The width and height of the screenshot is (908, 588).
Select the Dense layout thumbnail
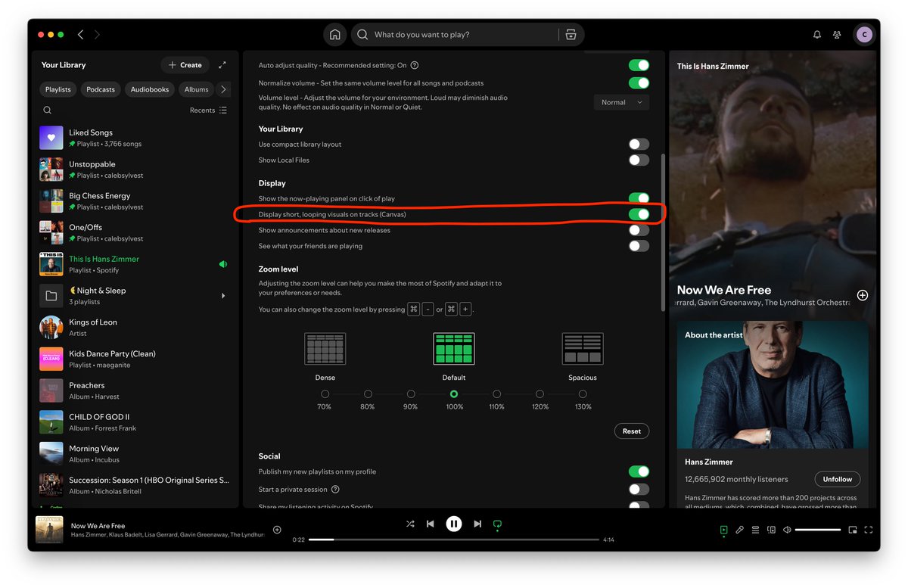pos(325,349)
